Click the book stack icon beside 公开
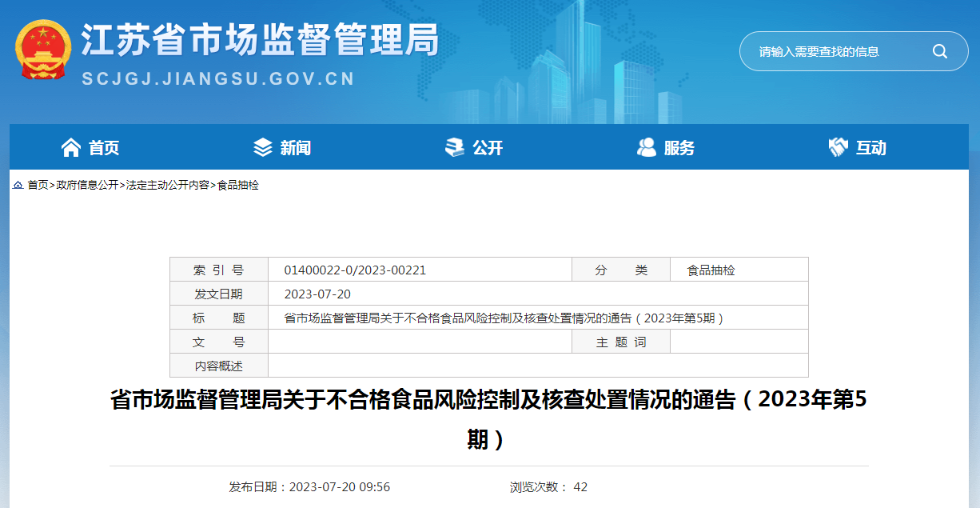 tap(454, 147)
